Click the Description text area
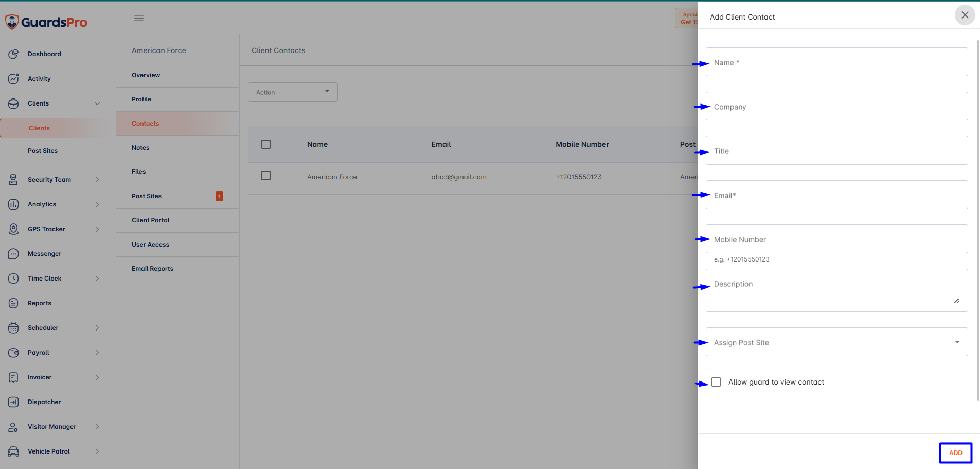The image size is (980, 469). 836,290
